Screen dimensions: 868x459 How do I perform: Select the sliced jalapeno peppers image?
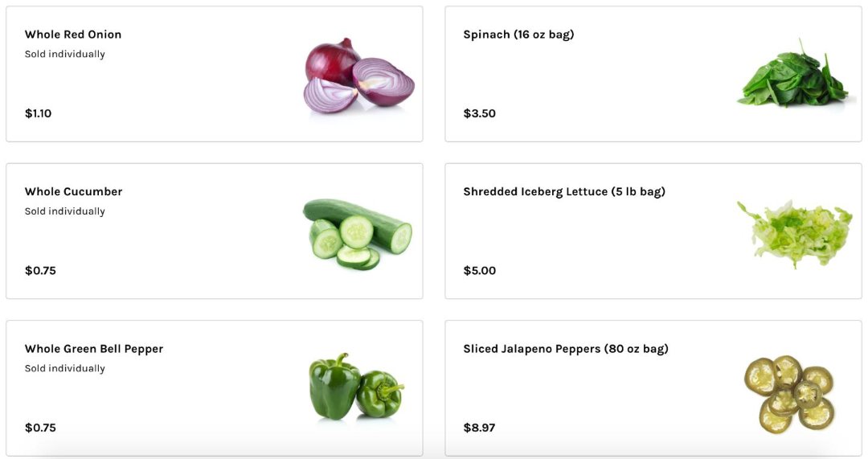[x=788, y=393]
